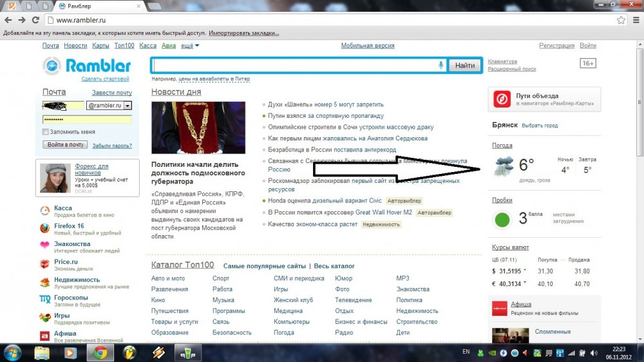Click the weather cloud icon
The width and height of the screenshot is (644, 362).
(504, 166)
